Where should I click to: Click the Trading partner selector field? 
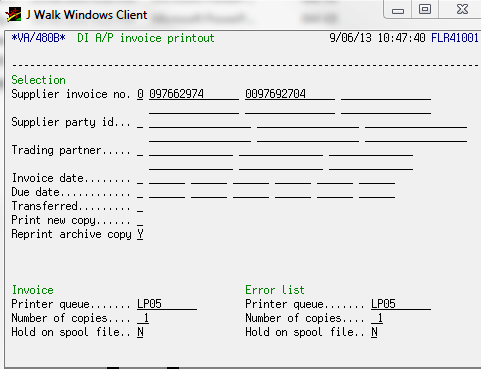click(x=140, y=150)
